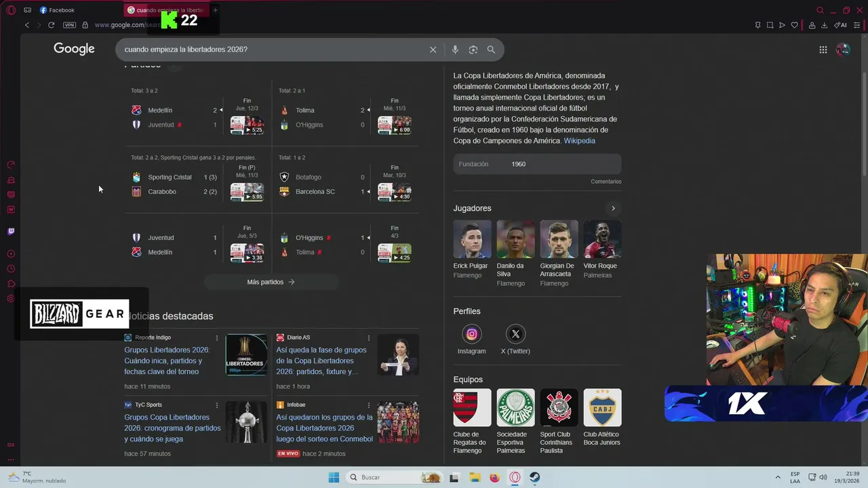Open the taskbar weather widget

point(37,477)
